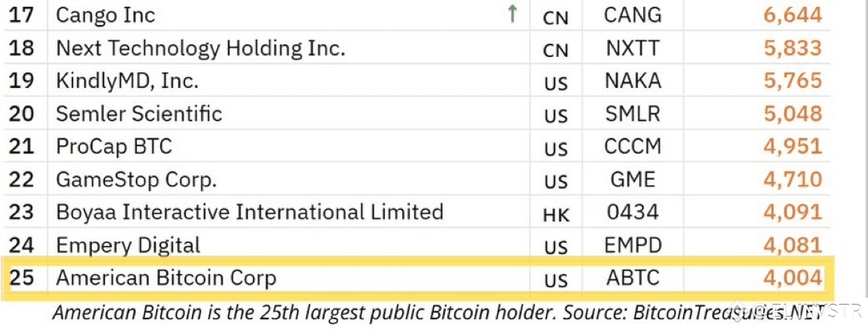Select highlighted American Bitcoin Corp row
868x331 pixels.
(x=166, y=278)
